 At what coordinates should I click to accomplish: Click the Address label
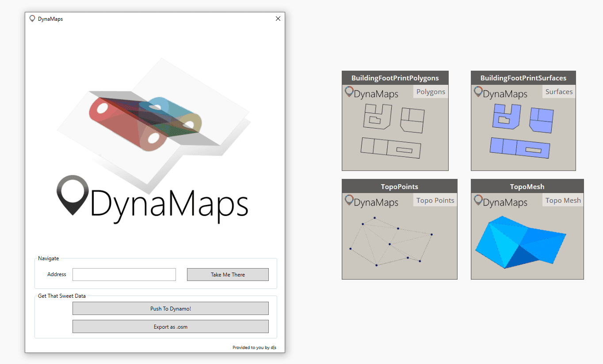click(57, 274)
